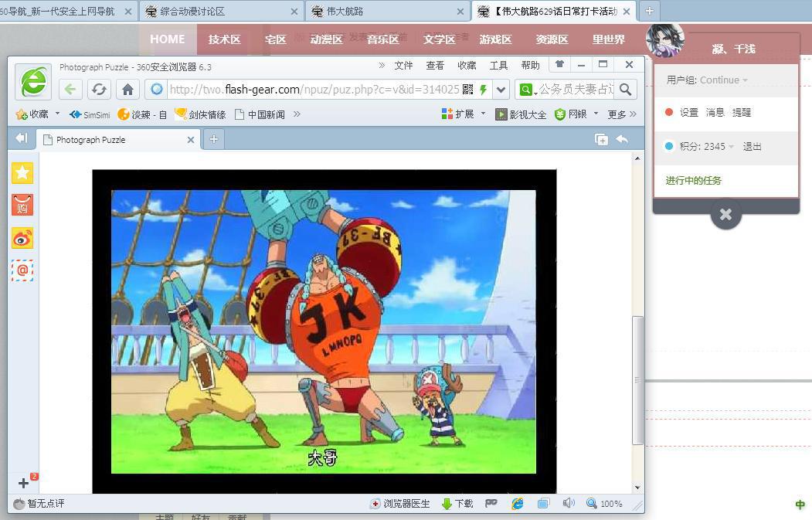The height and width of the screenshot is (520, 812).
Task: Toggle the IE kernel mode icon
Action: 518,504
